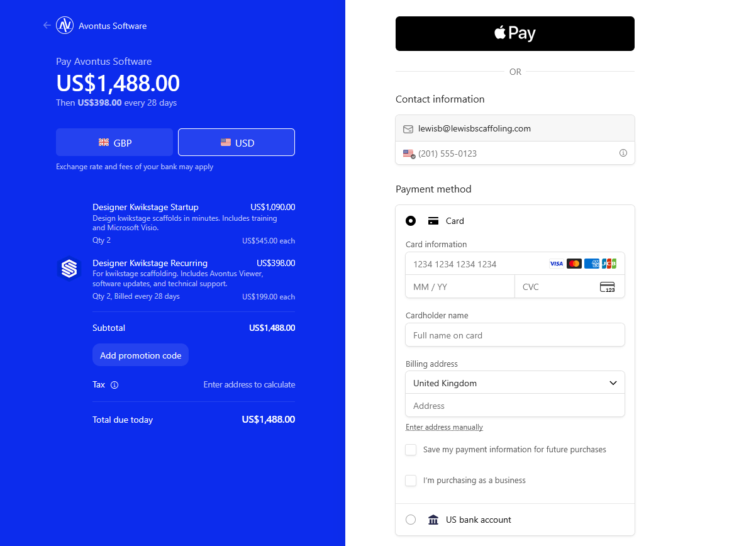
Task: Focus the CVC field
Action: [570, 286]
